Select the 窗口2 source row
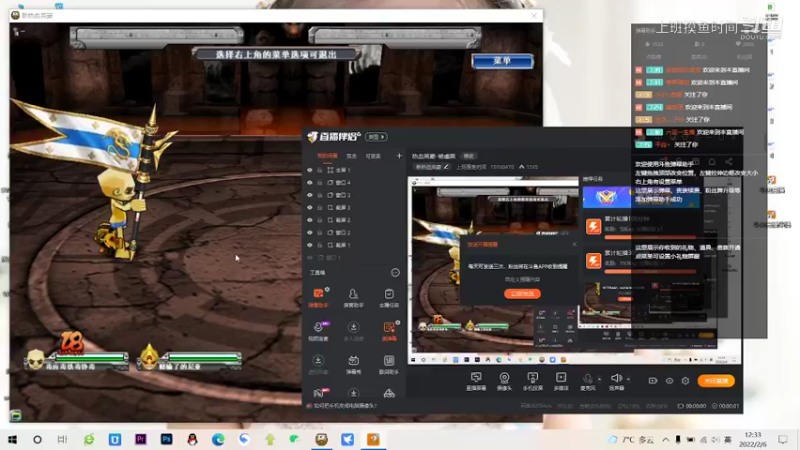This screenshot has width=800, height=450. (x=355, y=233)
